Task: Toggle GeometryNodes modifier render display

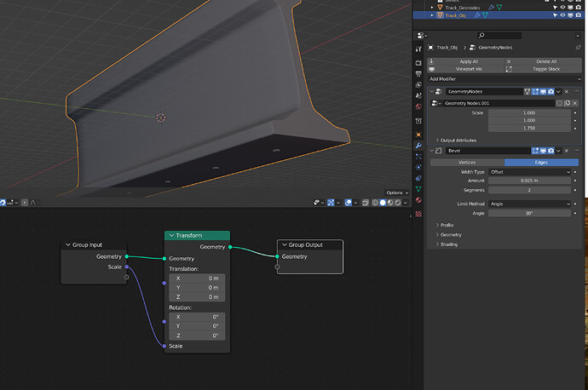Action: (x=551, y=91)
